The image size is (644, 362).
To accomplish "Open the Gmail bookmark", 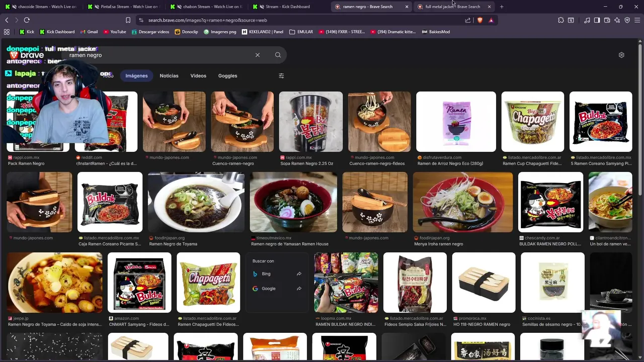I will coord(89,32).
